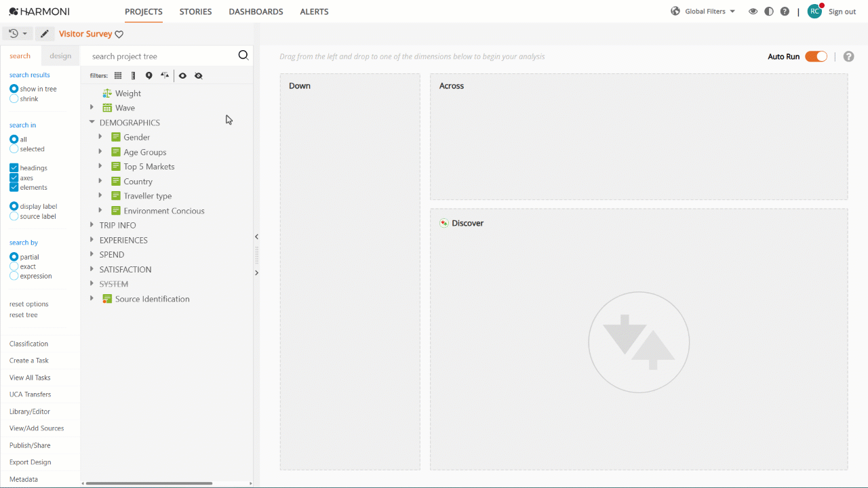The image size is (868, 488).
Task: Open the ALERTS tab
Action: 314,12
